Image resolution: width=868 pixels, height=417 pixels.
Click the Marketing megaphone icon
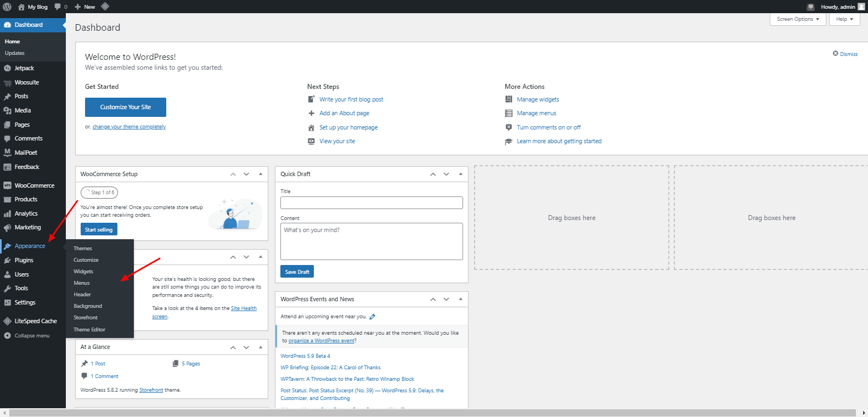point(7,228)
